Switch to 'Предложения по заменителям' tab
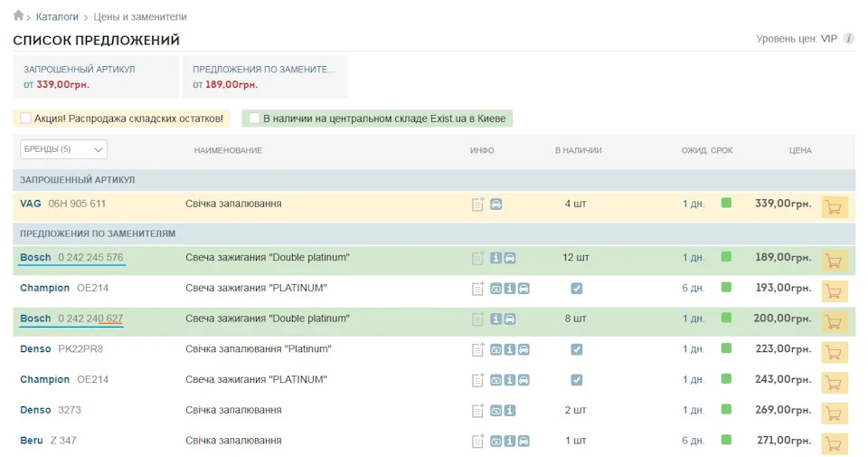 tap(265, 76)
